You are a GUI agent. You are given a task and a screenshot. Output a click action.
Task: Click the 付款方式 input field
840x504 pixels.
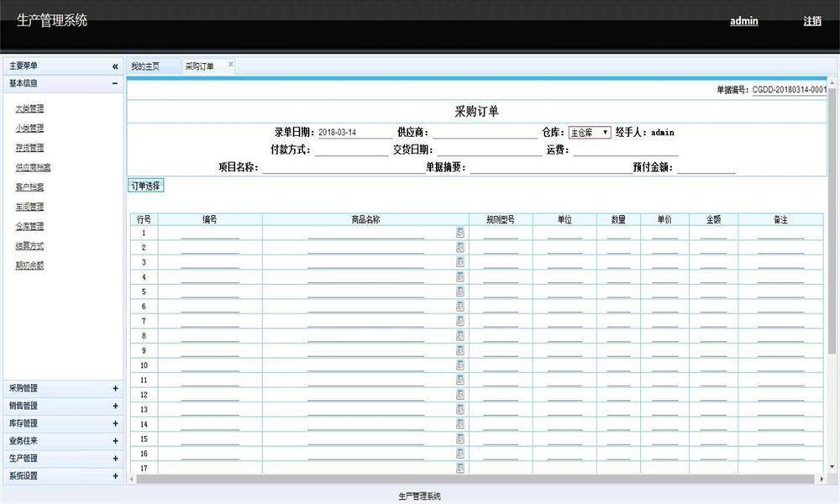(351, 150)
